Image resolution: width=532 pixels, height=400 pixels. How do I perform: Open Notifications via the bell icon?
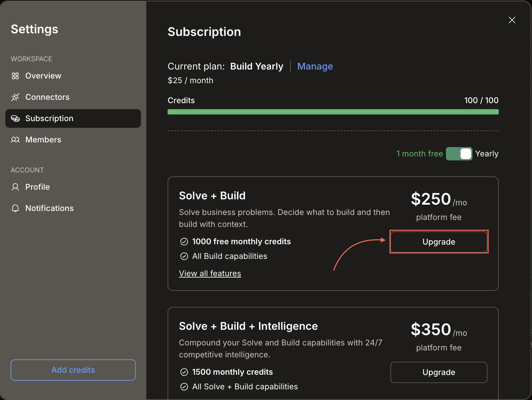(x=15, y=208)
